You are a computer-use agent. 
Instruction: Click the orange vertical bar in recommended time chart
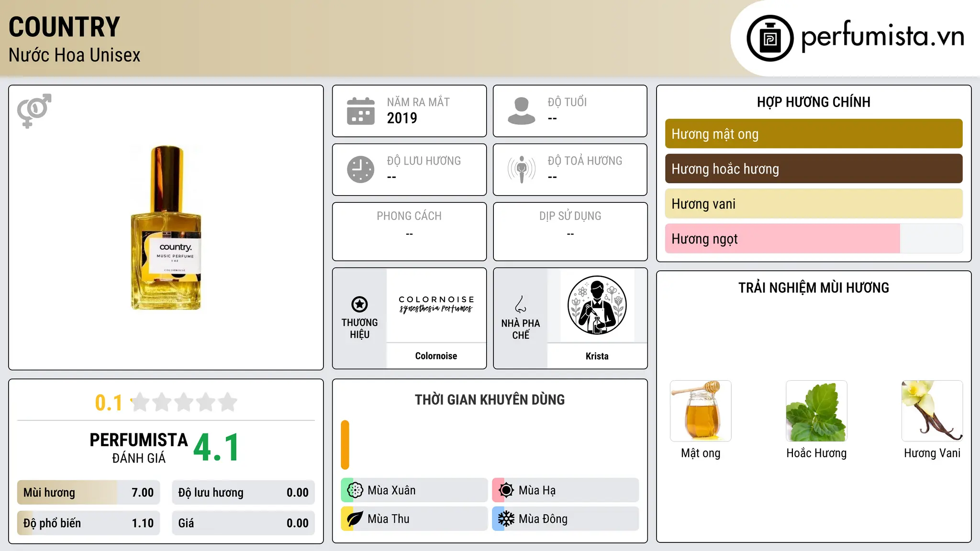point(345,445)
